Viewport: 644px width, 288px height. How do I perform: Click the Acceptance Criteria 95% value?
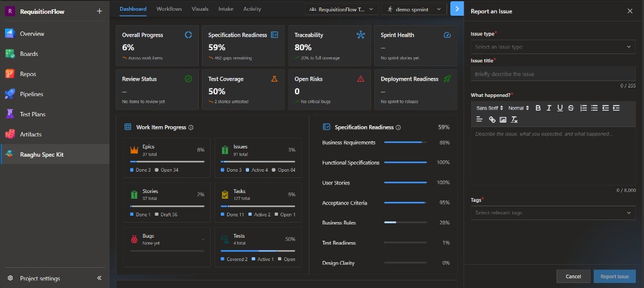tap(445, 202)
